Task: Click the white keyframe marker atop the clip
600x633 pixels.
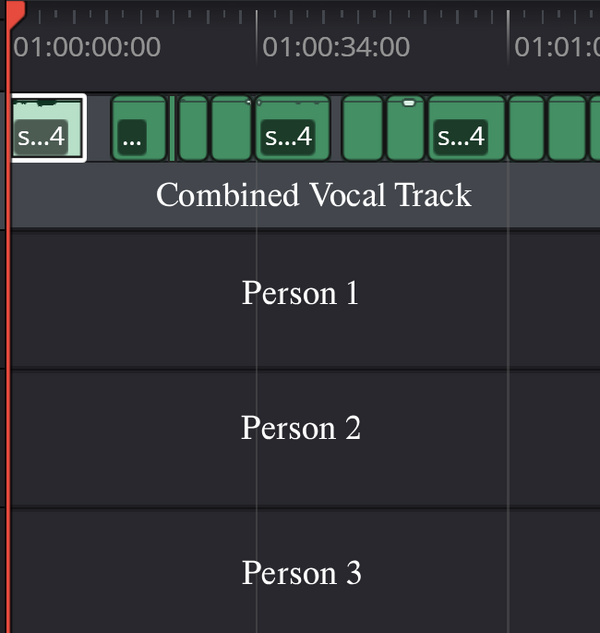Action: [x=407, y=102]
